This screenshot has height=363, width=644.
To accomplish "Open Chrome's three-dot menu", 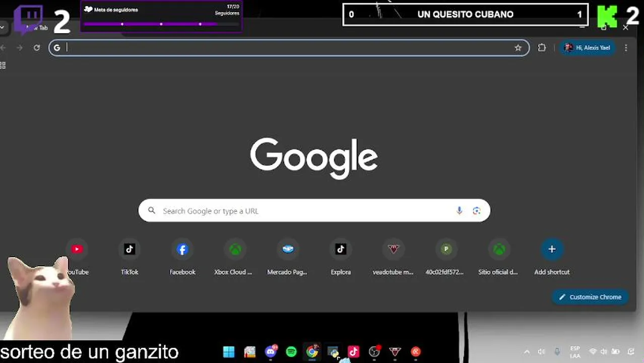I will (626, 47).
